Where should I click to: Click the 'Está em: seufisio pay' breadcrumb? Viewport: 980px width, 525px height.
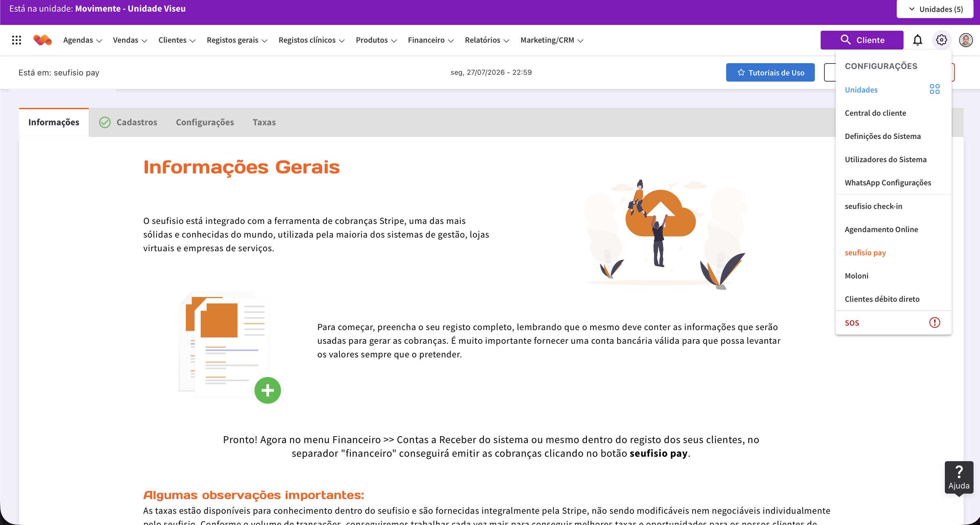[x=59, y=72]
